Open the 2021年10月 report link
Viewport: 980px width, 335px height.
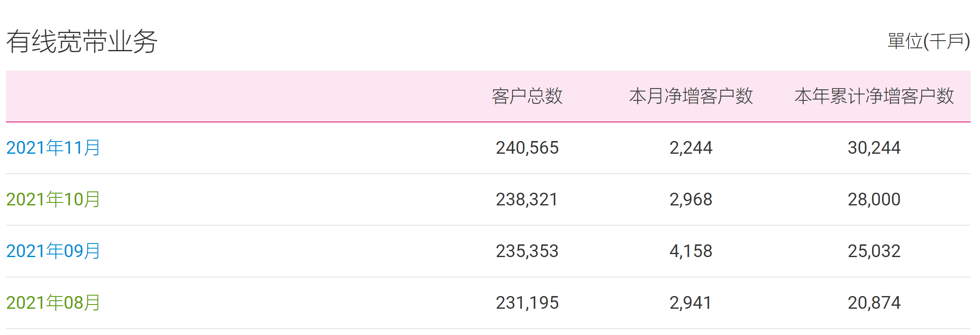pyautogui.click(x=53, y=199)
